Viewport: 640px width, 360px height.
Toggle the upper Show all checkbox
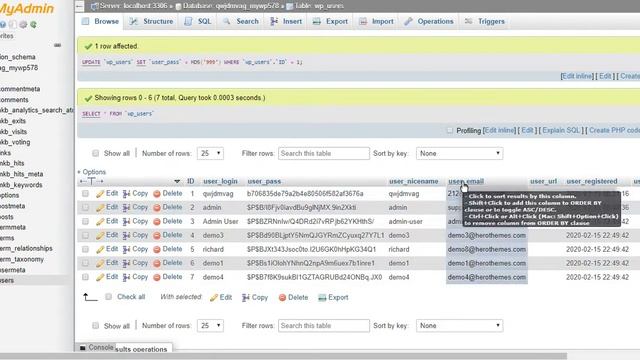pyautogui.click(x=96, y=153)
